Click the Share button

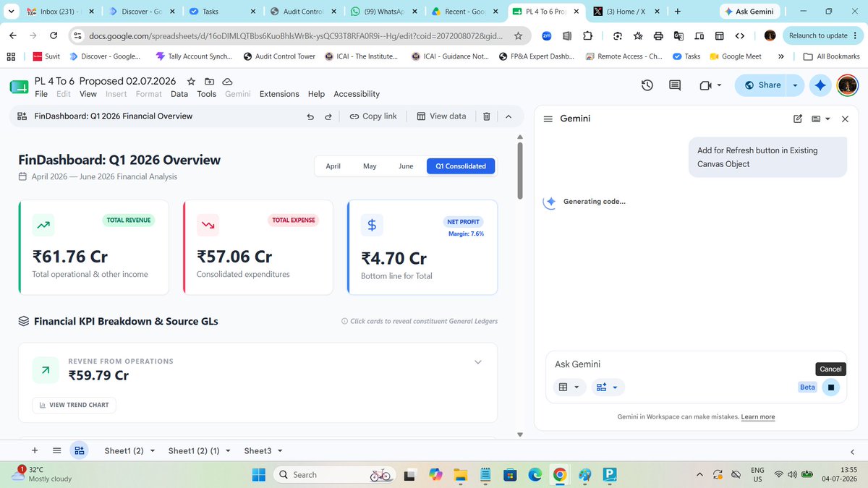(762, 85)
